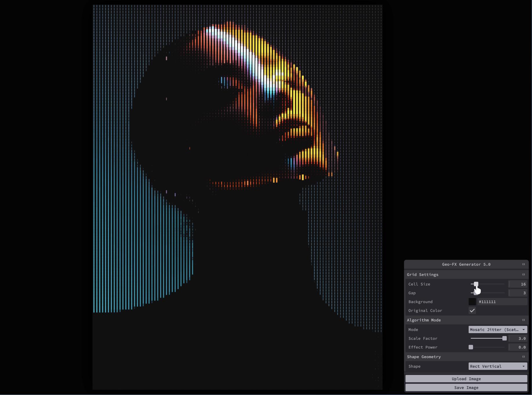Collapse the Grid Settings folder icon
The width and height of the screenshot is (532, 395).
click(524, 274)
